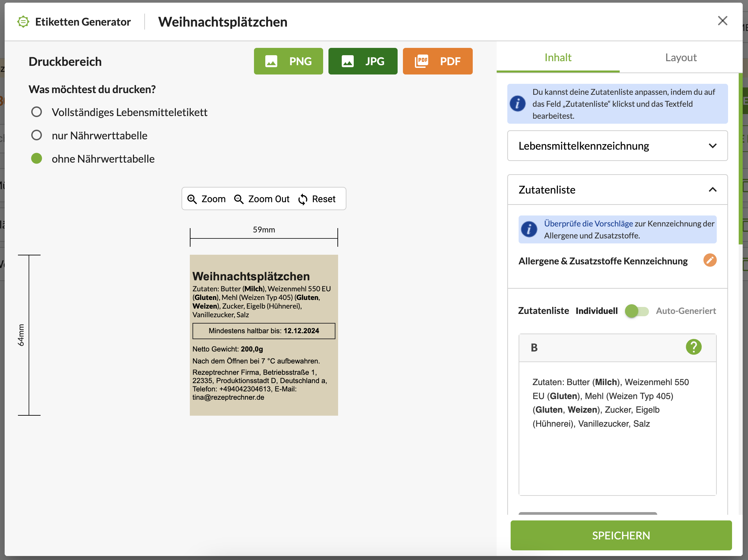
Task: Toggle Individuell / Auto-Generiert switch
Action: pos(636,311)
